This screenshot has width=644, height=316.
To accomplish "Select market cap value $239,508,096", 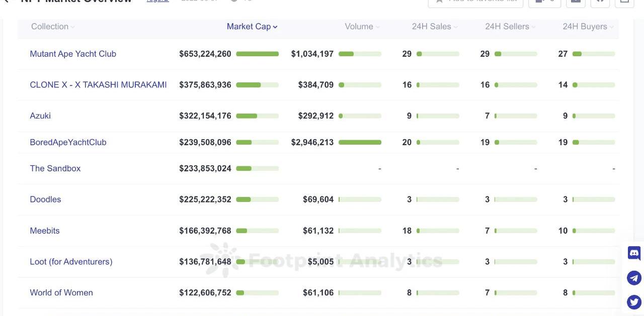I will (205, 142).
